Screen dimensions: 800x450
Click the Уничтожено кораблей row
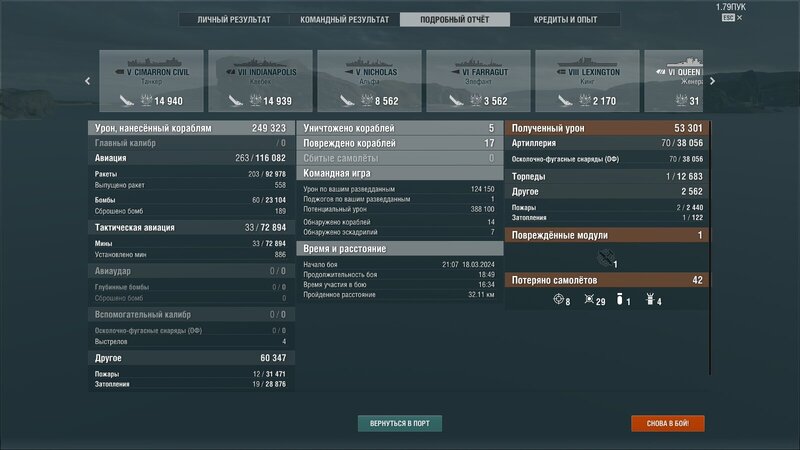(399, 128)
